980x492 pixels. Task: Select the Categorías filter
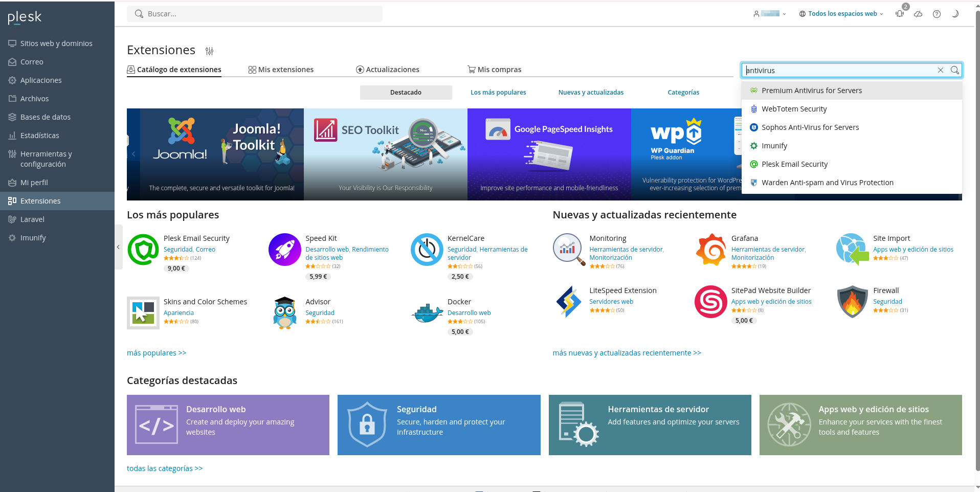683,93
